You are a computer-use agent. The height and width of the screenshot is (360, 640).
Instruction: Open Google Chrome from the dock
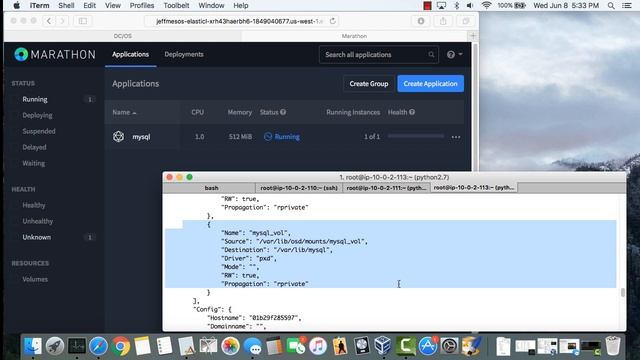[120, 346]
